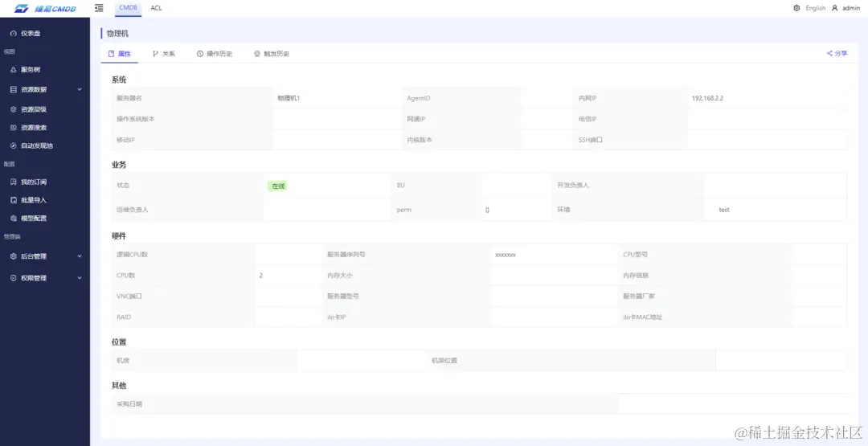Click the 在线 status tag
The height and width of the screenshot is (446, 868).
[278, 186]
